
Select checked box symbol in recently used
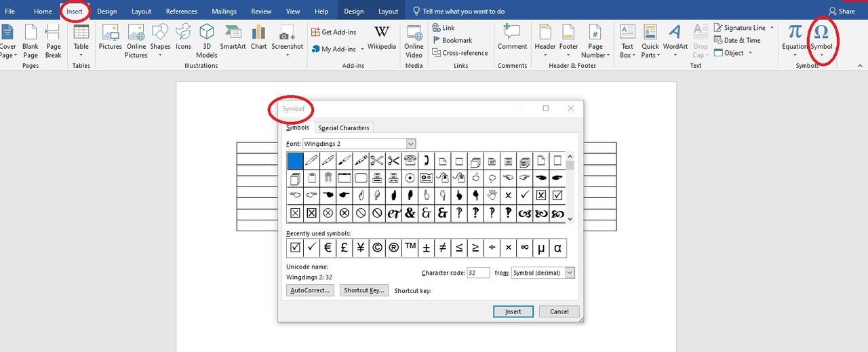295,248
